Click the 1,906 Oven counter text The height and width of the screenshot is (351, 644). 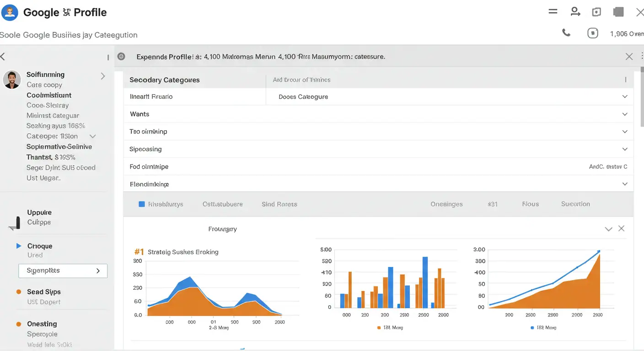(x=627, y=34)
